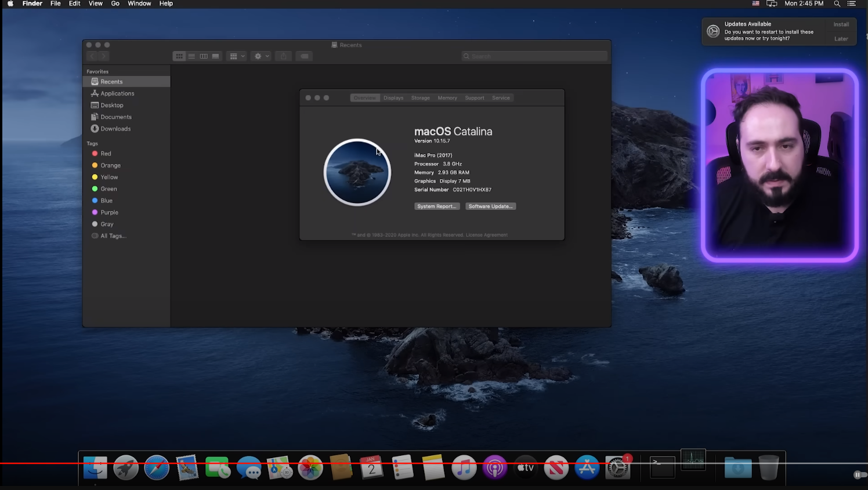Open the Apple menu
The height and width of the screenshot is (490, 868).
coord(10,3)
